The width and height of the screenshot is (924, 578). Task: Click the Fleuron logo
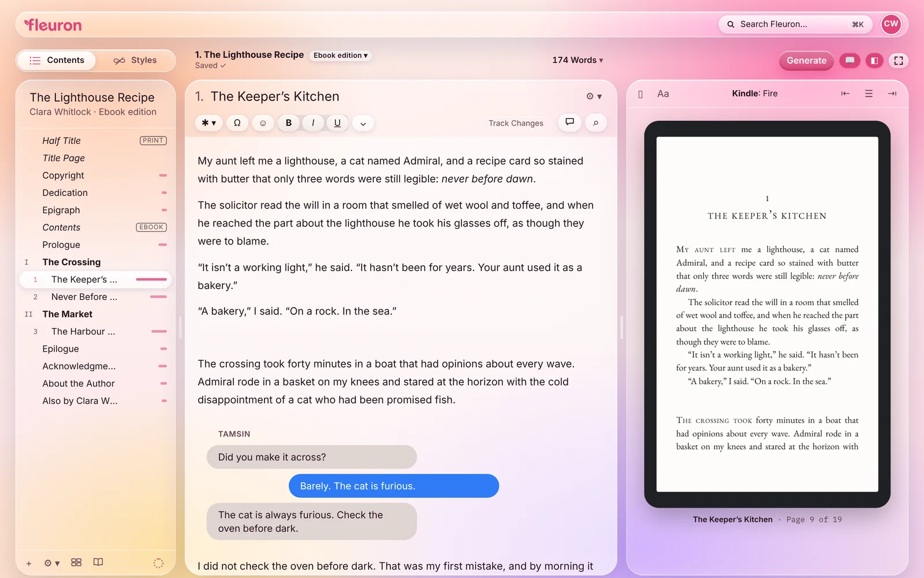tap(53, 25)
